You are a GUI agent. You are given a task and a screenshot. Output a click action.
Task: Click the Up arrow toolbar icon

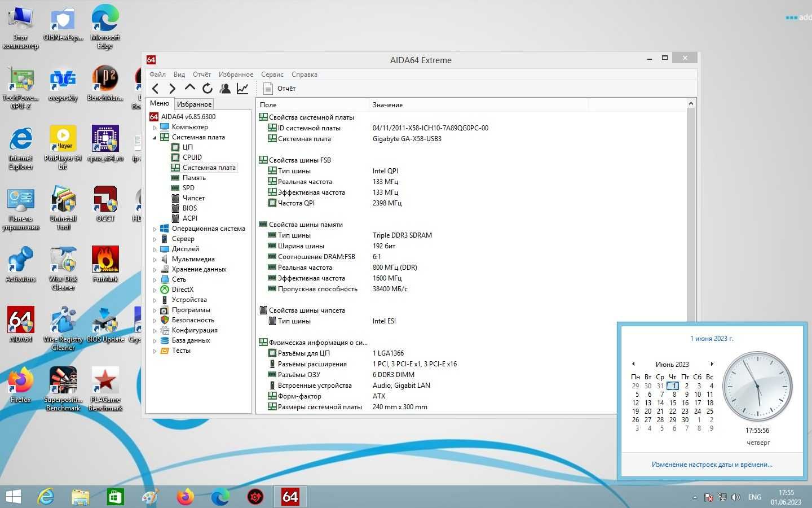coord(190,88)
